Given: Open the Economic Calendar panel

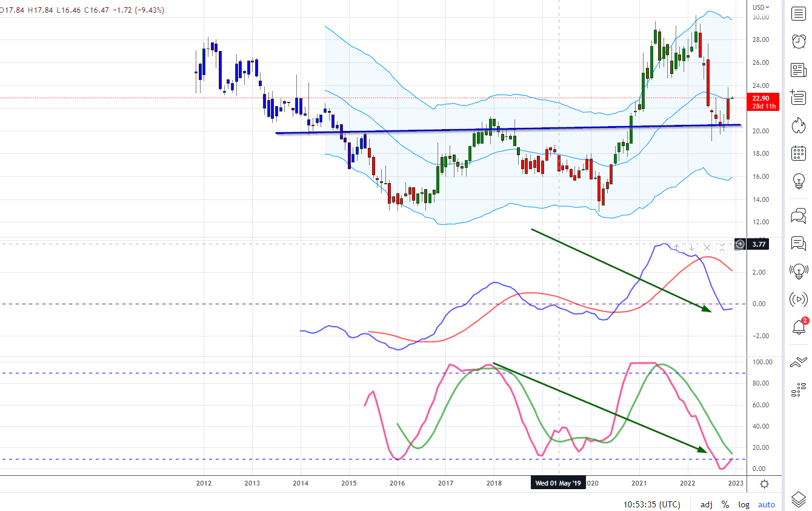Looking at the screenshot, I should (798, 153).
